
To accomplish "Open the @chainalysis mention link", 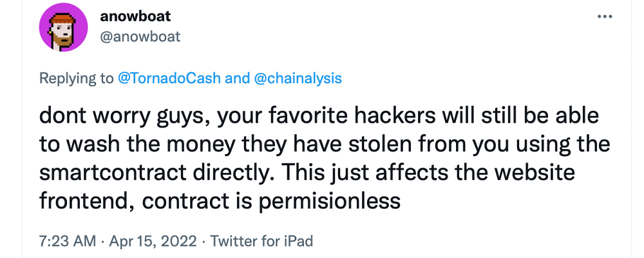I will point(298,78).
